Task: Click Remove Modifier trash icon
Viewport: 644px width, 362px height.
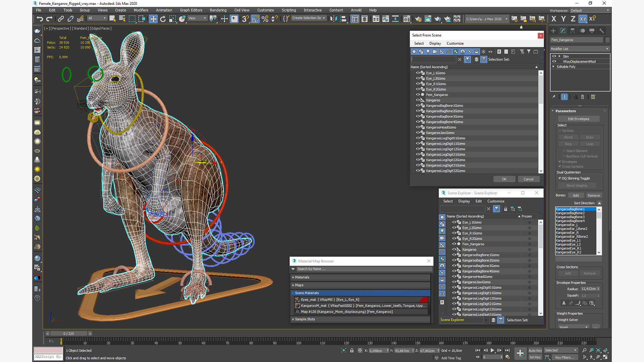Action: 583,97
